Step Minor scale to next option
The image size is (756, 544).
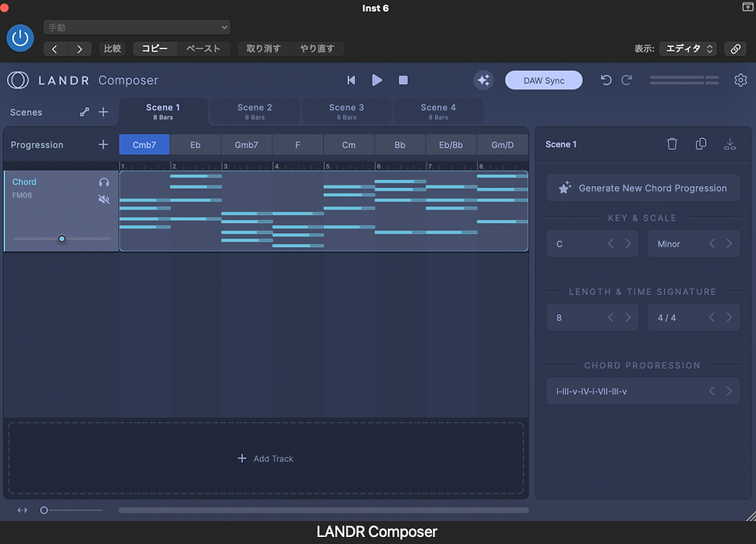[x=729, y=244]
